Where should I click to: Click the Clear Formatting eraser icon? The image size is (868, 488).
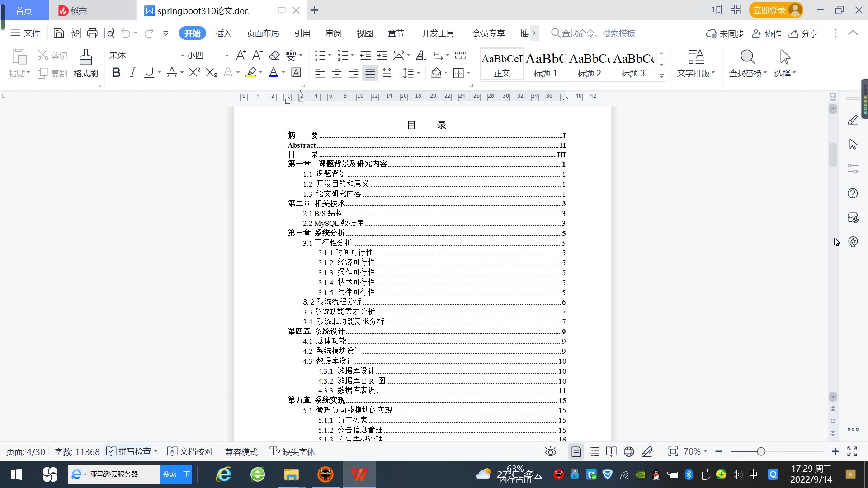click(x=274, y=55)
